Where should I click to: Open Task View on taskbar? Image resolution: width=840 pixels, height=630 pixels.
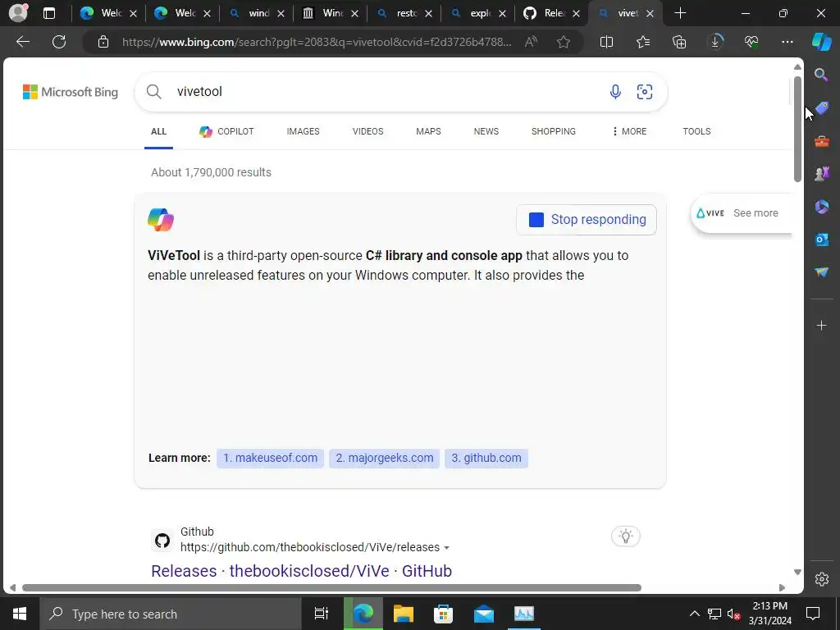322,614
